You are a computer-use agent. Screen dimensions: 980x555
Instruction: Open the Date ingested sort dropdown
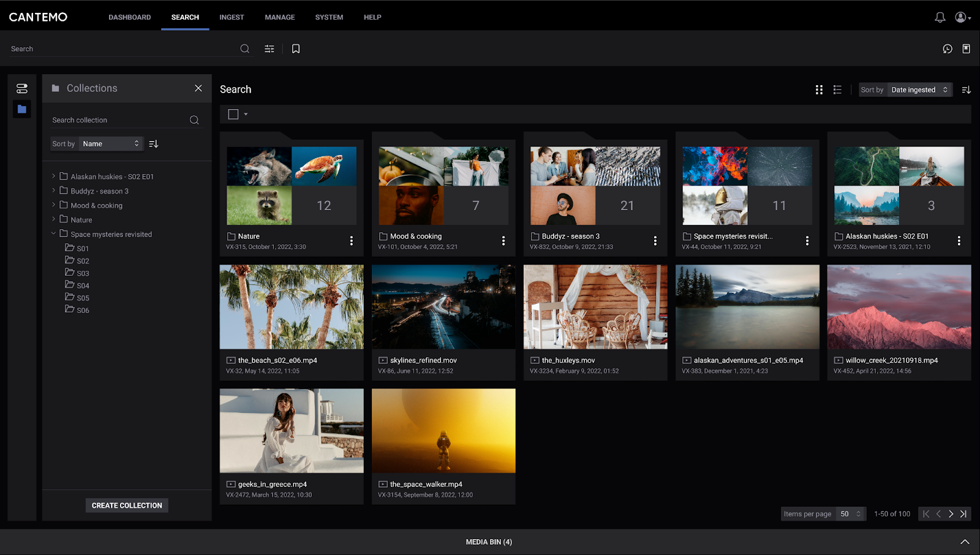point(919,89)
